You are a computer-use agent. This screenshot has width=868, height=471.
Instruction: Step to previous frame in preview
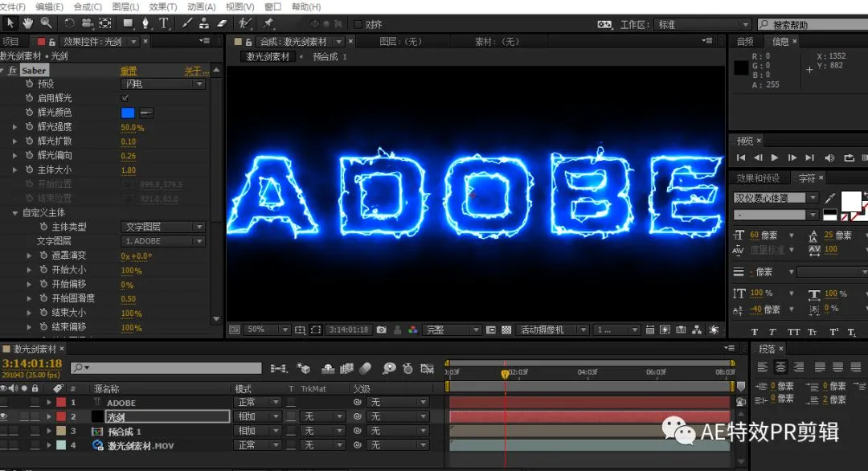[x=758, y=158]
